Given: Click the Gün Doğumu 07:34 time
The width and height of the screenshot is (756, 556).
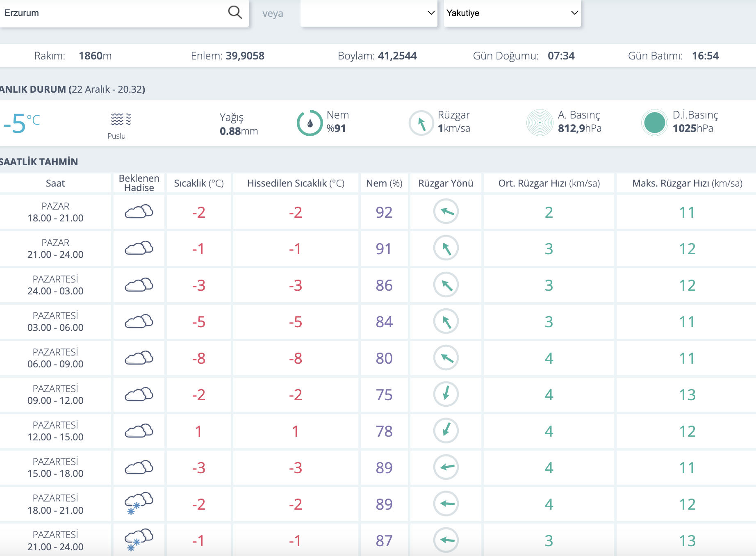Looking at the screenshot, I should [561, 56].
